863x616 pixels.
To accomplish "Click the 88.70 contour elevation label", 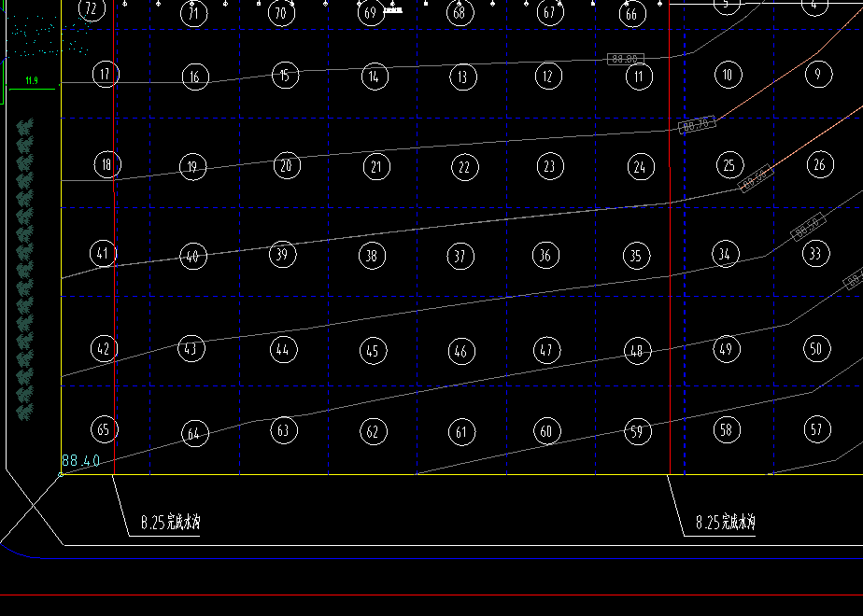I will (698, 124).
